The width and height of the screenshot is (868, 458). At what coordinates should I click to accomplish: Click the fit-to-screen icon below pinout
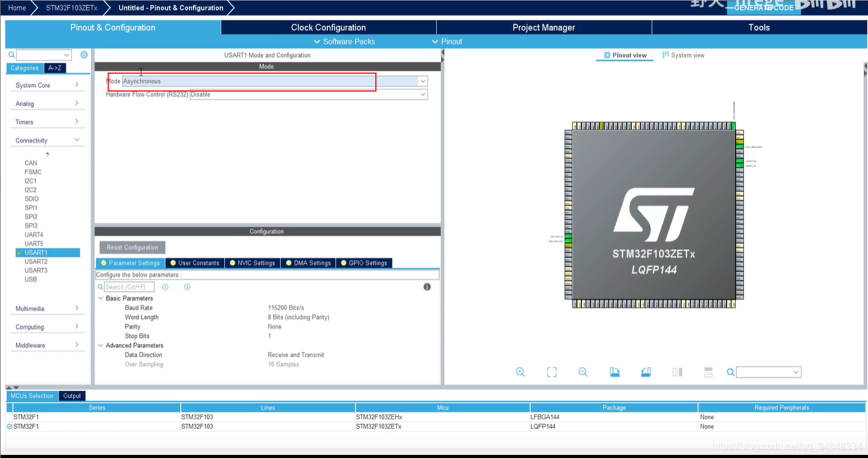tap(552, 372)
